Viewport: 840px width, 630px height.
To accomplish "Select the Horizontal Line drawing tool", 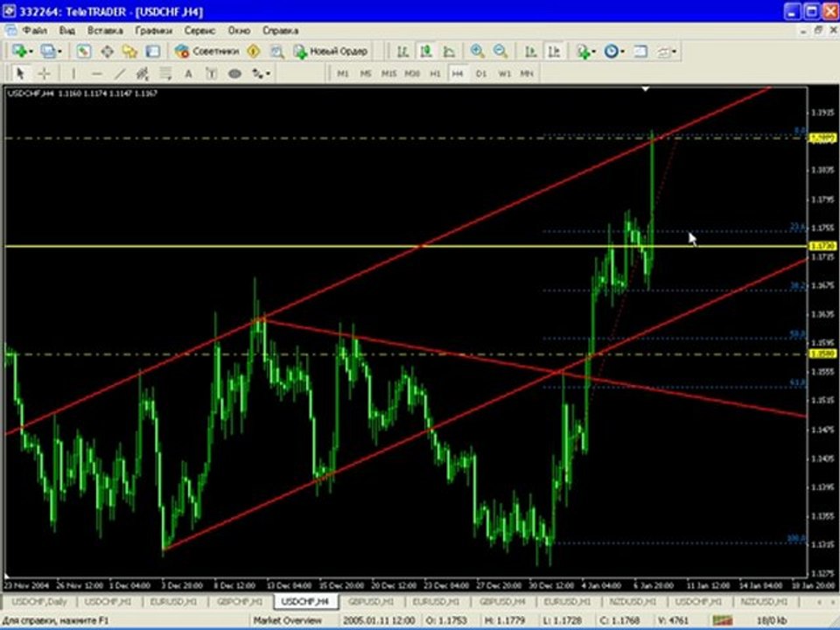I will tap(96, 73).
